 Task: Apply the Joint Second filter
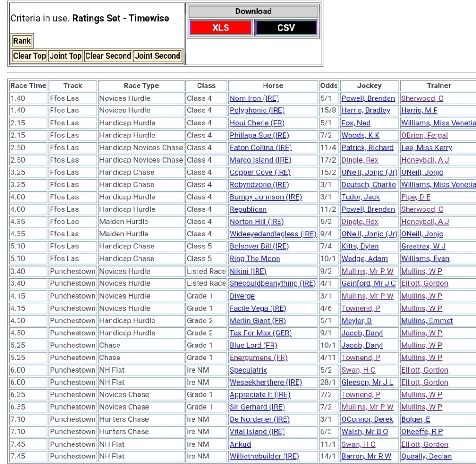158,56
